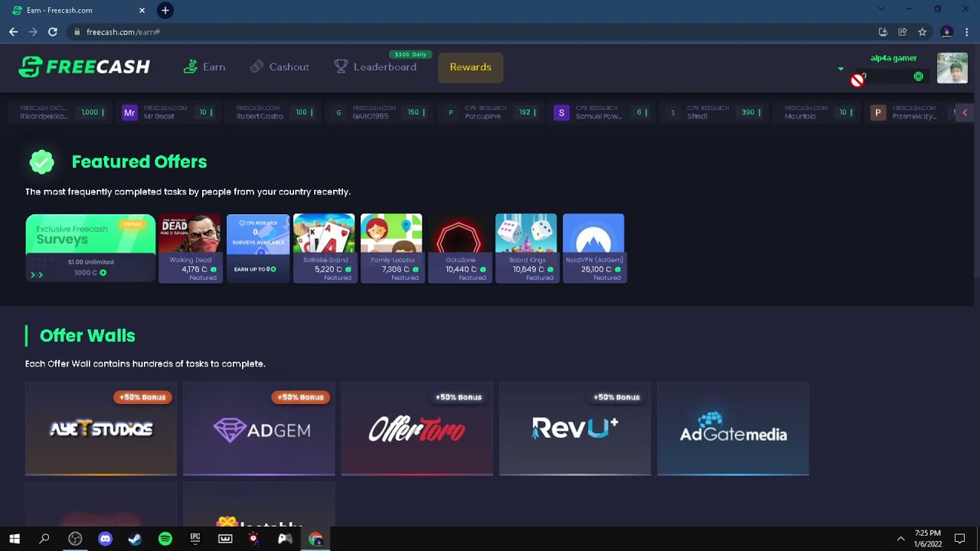Open a new browser tab
980x551 pixels.
pos(165,11)
